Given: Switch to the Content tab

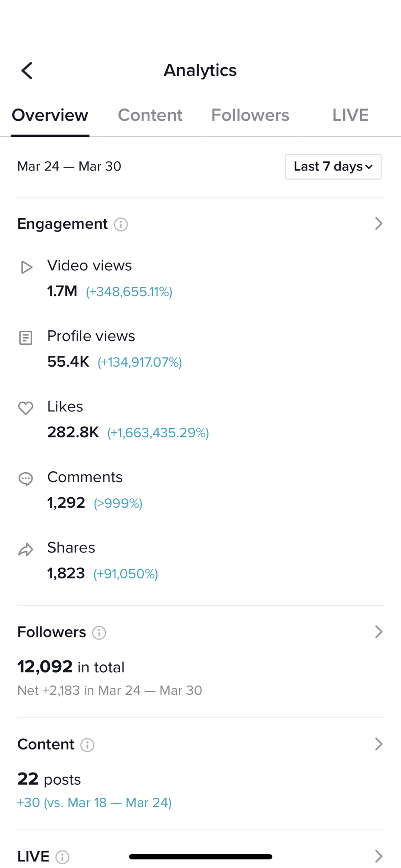Looking at the screenshot, I should click(150, 115).
